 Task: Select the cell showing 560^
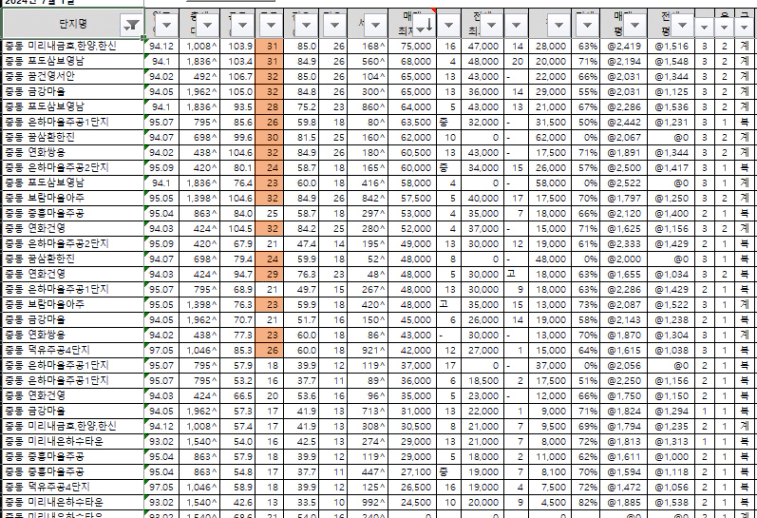367,61
